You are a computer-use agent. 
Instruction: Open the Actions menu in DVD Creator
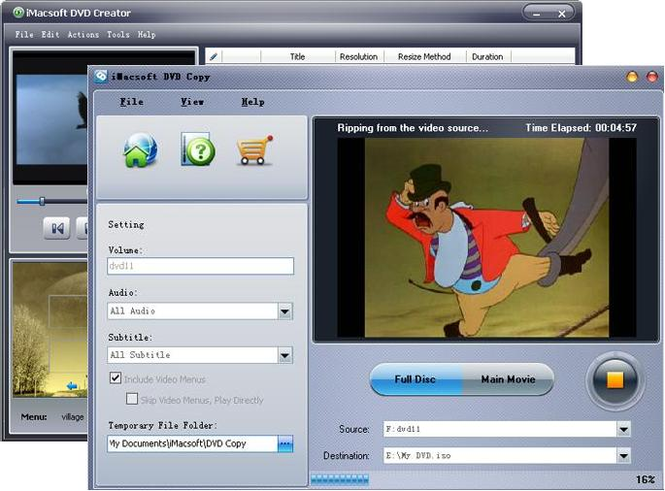(x=83, y=34)
